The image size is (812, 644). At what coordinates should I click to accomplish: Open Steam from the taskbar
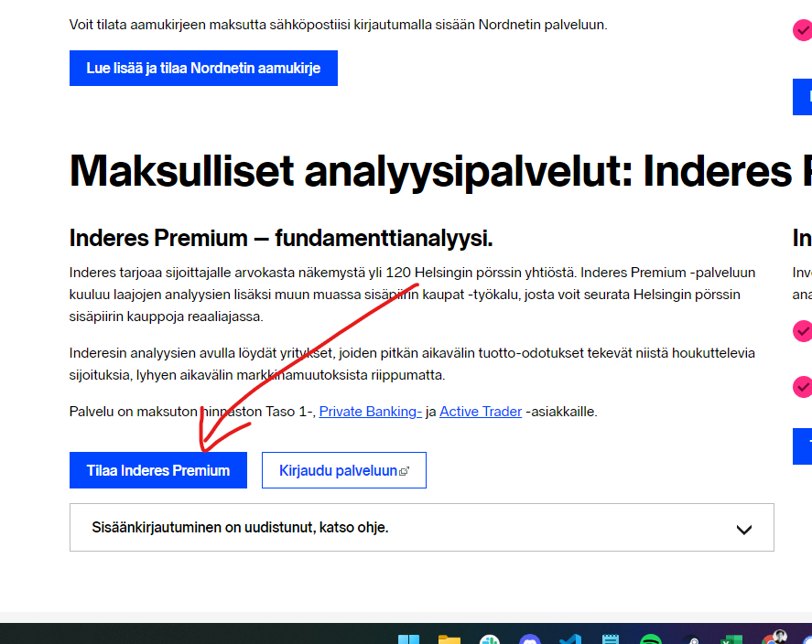tap(691, 639)
